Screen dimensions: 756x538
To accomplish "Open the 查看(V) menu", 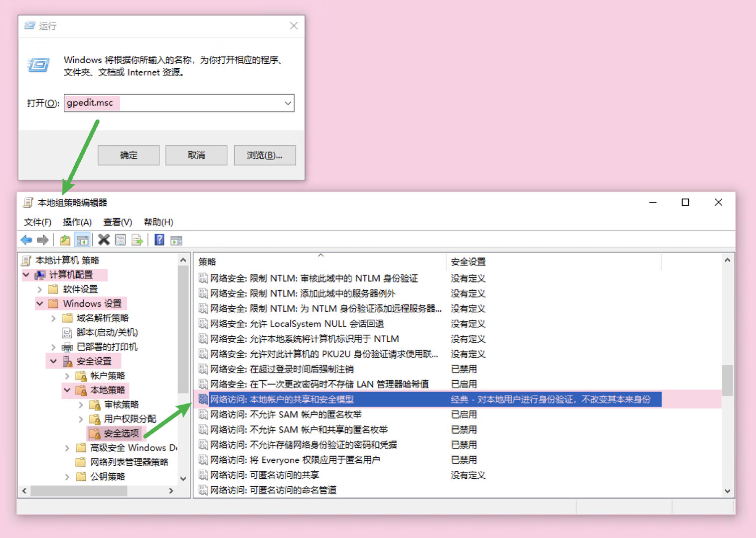I will [118, 222].
